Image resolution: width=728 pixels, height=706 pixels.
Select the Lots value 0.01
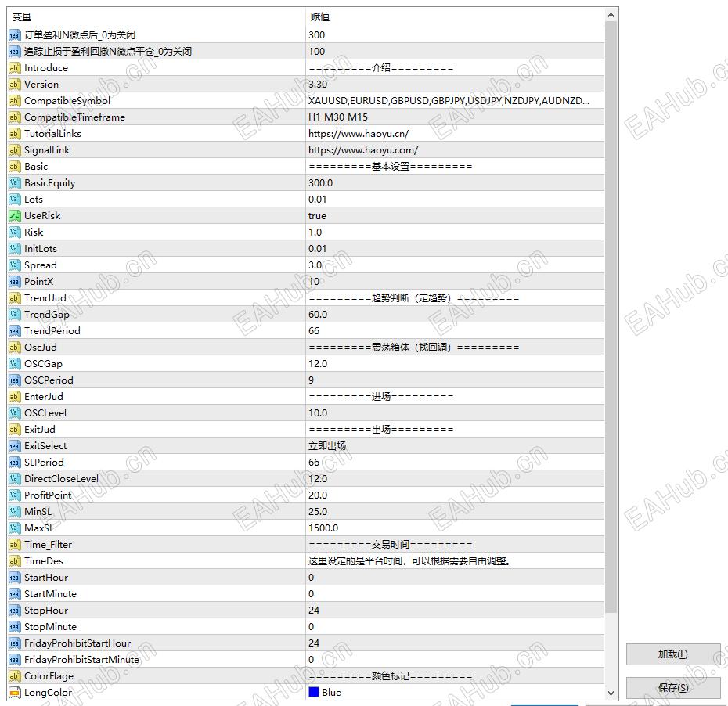(x=318, y=199)
